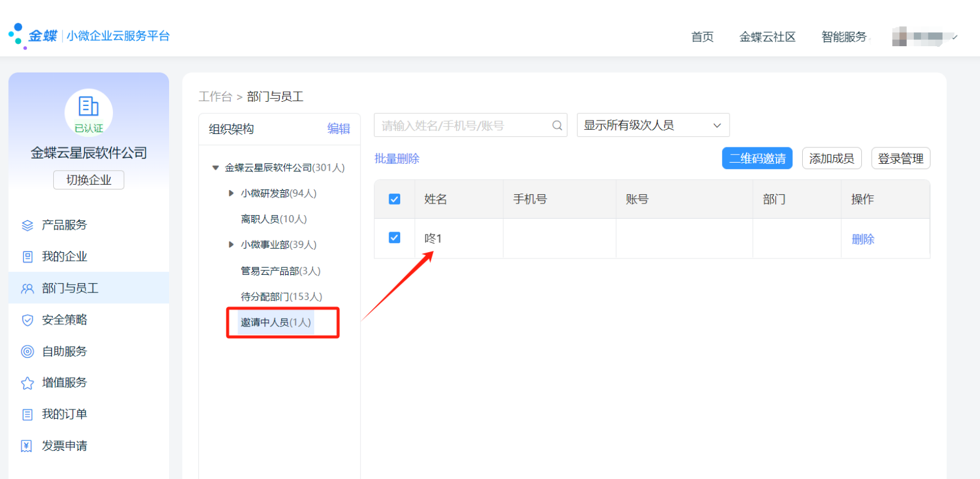
Task: Click the 批量删除 link
Action: point(397,158)
